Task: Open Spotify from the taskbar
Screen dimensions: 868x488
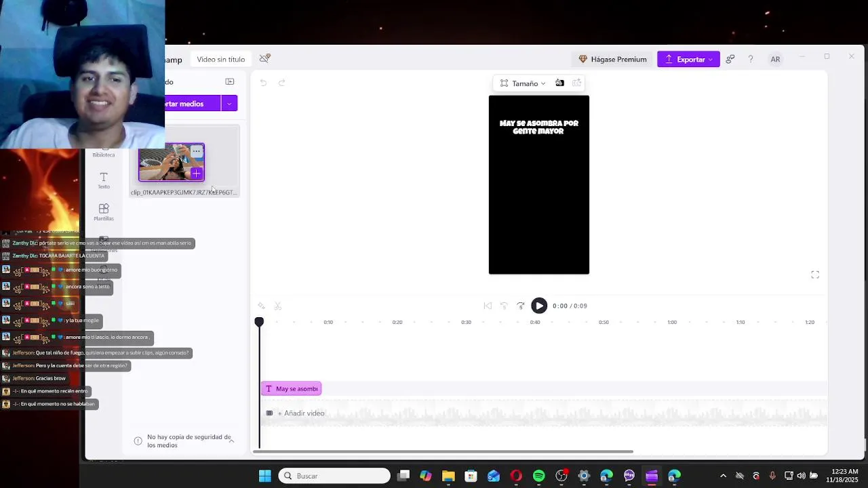Action: coord(538,476)
